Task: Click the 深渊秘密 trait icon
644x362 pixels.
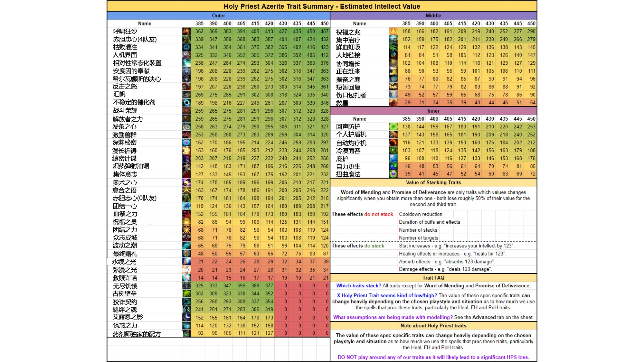Action: pyautogui.click(x=186, y=143)
